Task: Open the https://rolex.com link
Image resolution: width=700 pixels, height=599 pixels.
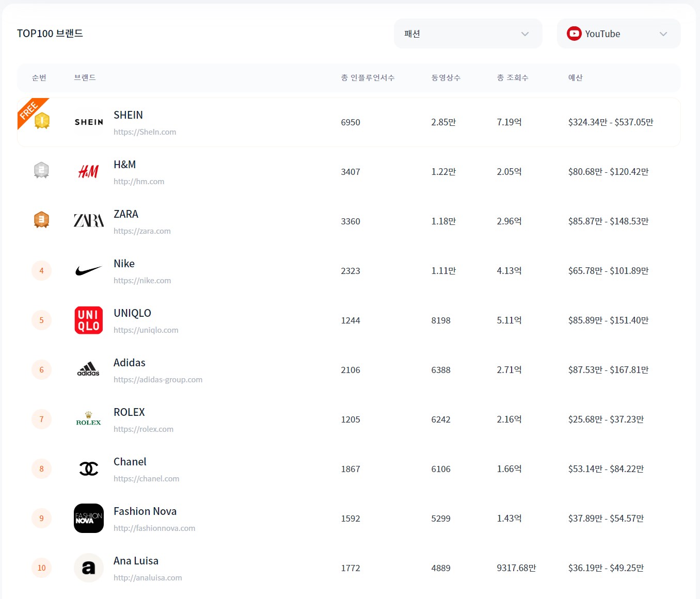Action: click(x=144, y=429)
